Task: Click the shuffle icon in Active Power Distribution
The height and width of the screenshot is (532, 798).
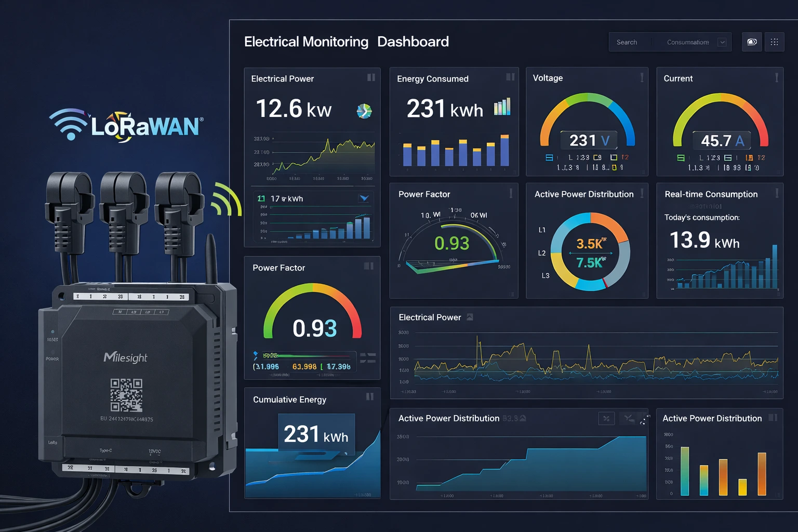Action: (606, 418)
